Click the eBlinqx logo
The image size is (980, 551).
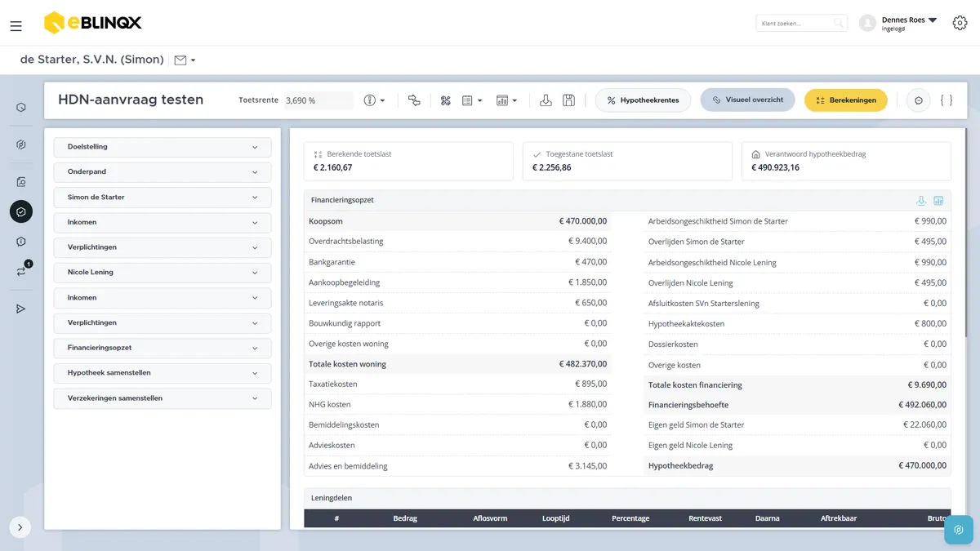(x=92, y=23)
